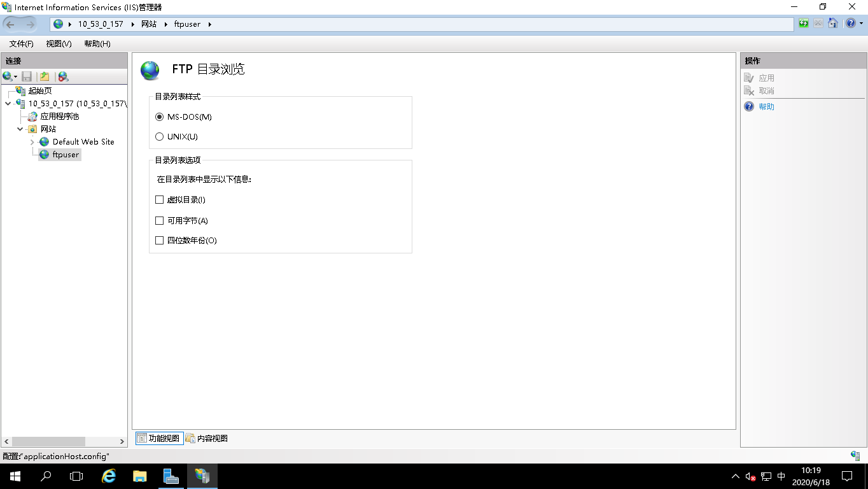Show hidden tray icons chevron
Screen dimensions: 868x489
click(x=736, y=476)
